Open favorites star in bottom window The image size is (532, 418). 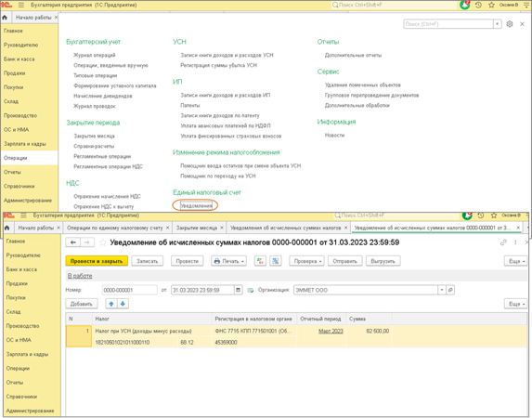pyautogui.click(x=494, y=216)
